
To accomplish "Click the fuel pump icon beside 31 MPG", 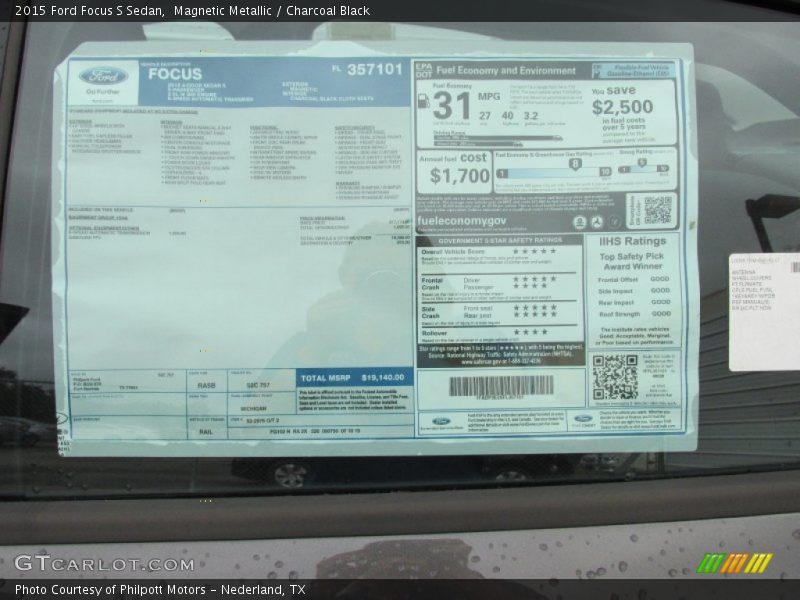I will [x=423, y=101].
